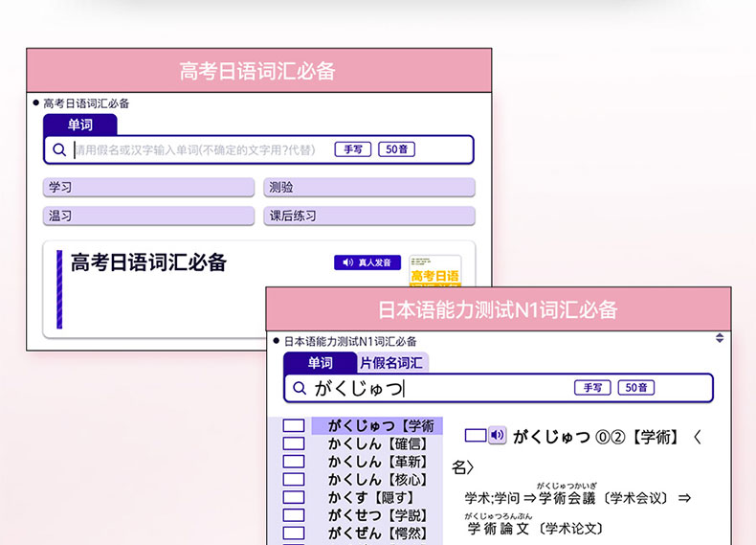
Task: Open the 课后练习 exercises section
Action: 368,216
